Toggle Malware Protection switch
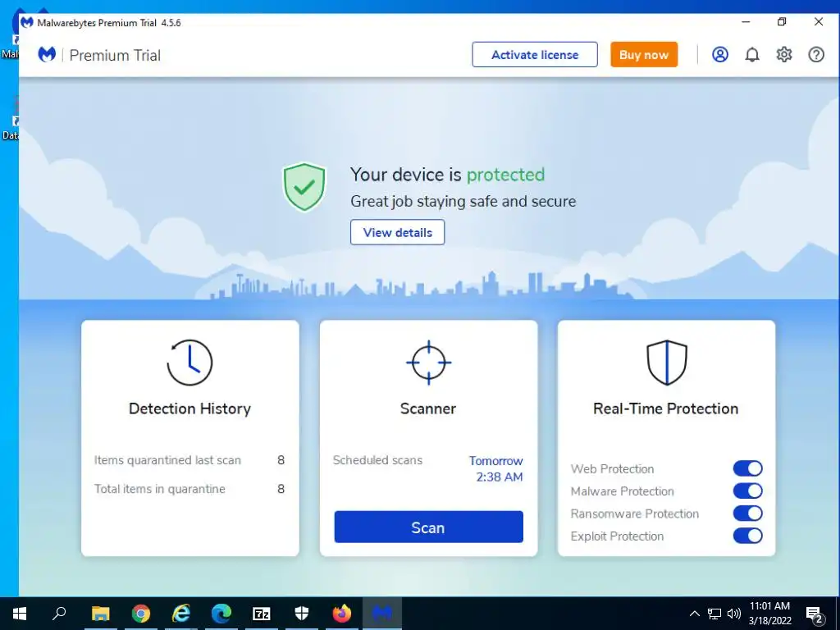The width and height of the screenshot is (840, 630). (748, 491)
